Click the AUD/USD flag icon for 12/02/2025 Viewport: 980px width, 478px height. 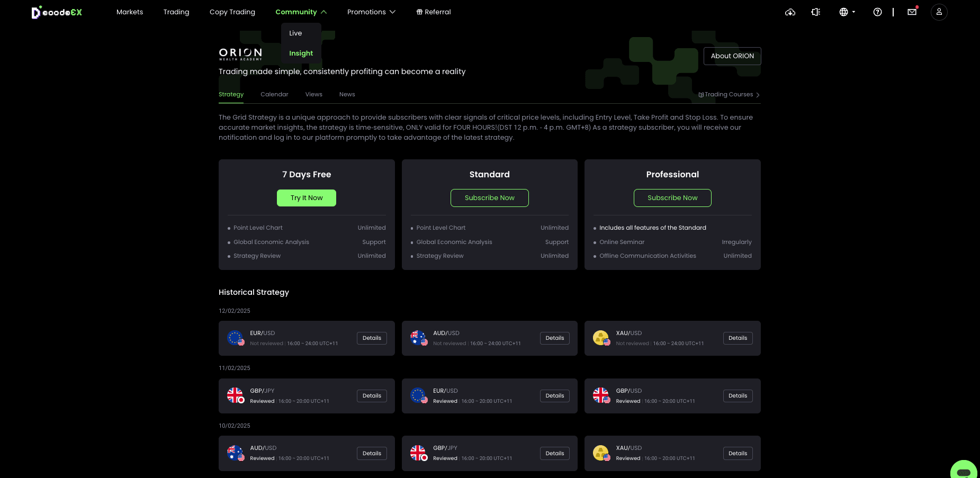pyautogui.click(x=419, y=338)
